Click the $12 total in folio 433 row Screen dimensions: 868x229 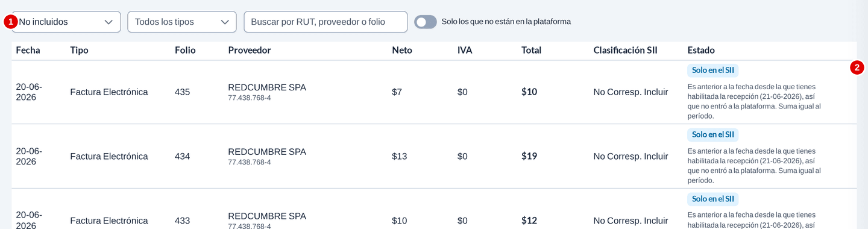[x=529, y=221]
